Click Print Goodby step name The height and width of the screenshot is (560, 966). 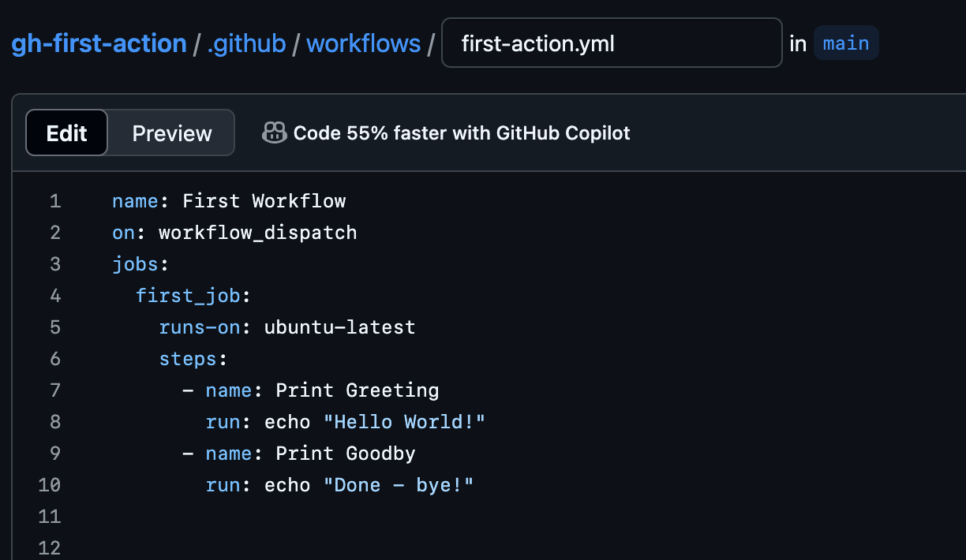coord(345,454)
